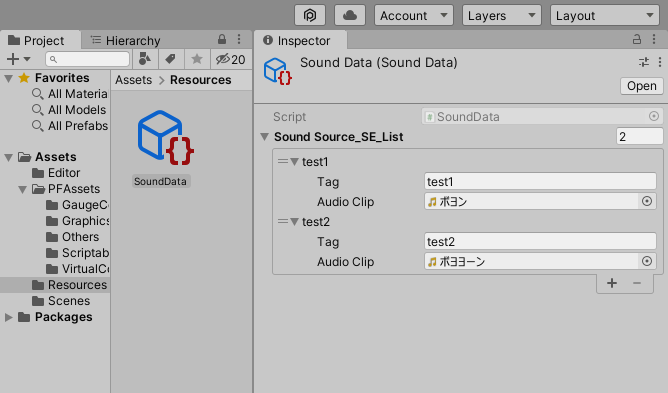Open the Inspector panel more-options menu
Image resolution: width=668 pixels, height=393 pixels.
point(654,39)
